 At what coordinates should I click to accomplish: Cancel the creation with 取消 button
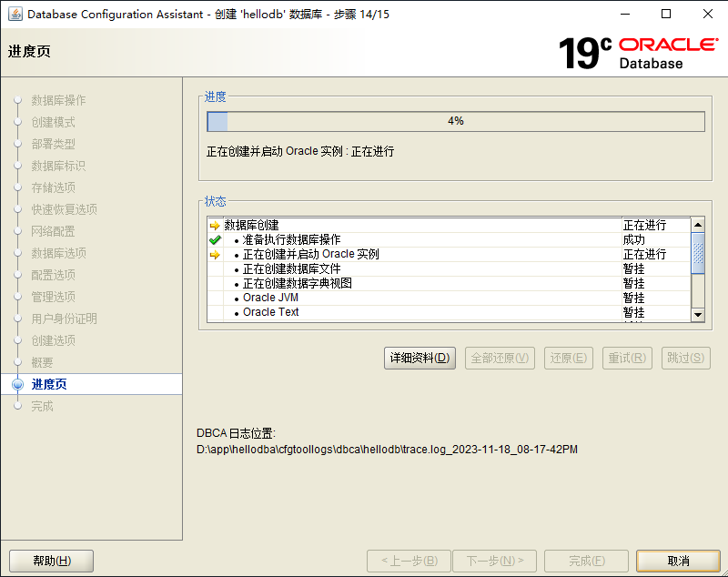point(678,561)
